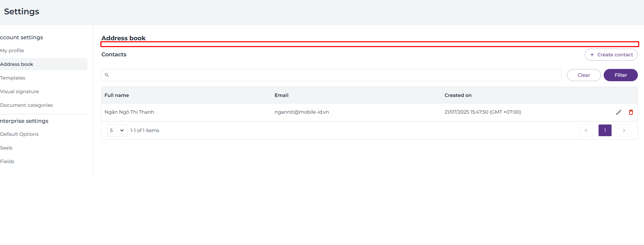Go to the next page of contacts
Screen dimensions: 644x245
[624, 130]
